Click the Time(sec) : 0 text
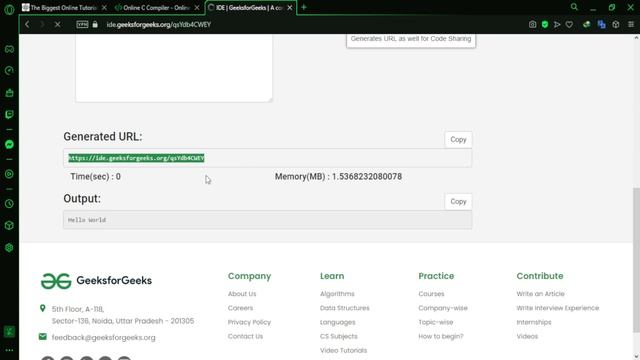 pyautogui.click(x=96, y=177)
